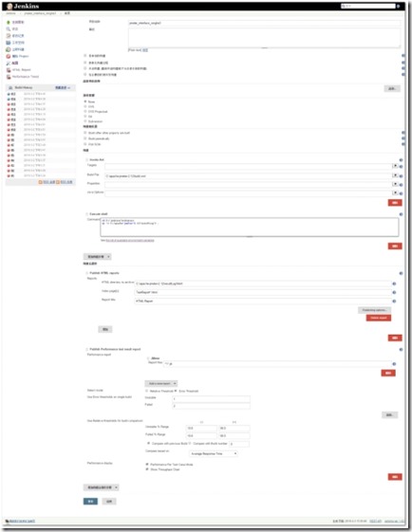This screenshot has height=532, width=412.
Task: Click the wrench configure icon in sidebar
Action: coord(9,64)
